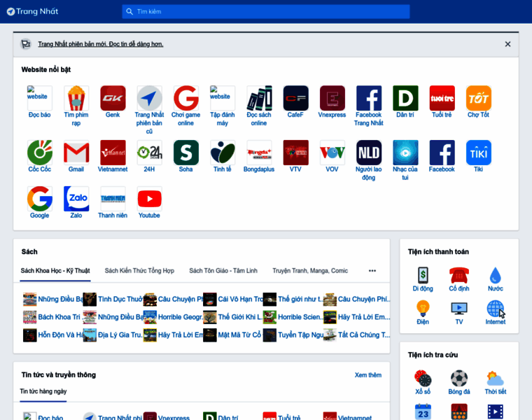The height and width of the screenshot is (420, 532).
Task: Open the Tiki icon
Action: 479,153
